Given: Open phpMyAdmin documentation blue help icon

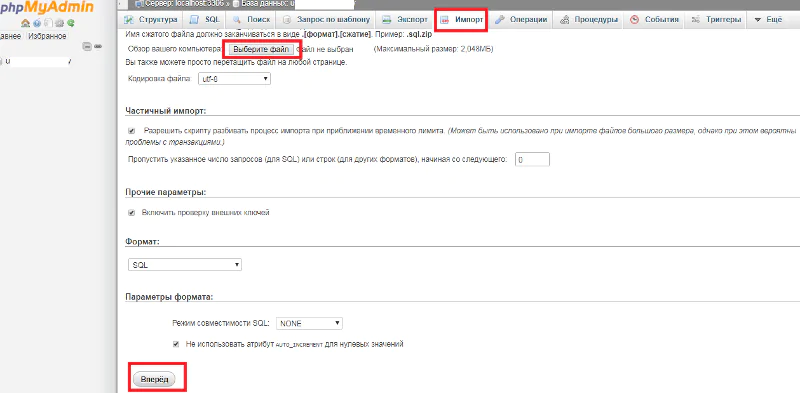Looking at the screenshot, I should [37, 23].
